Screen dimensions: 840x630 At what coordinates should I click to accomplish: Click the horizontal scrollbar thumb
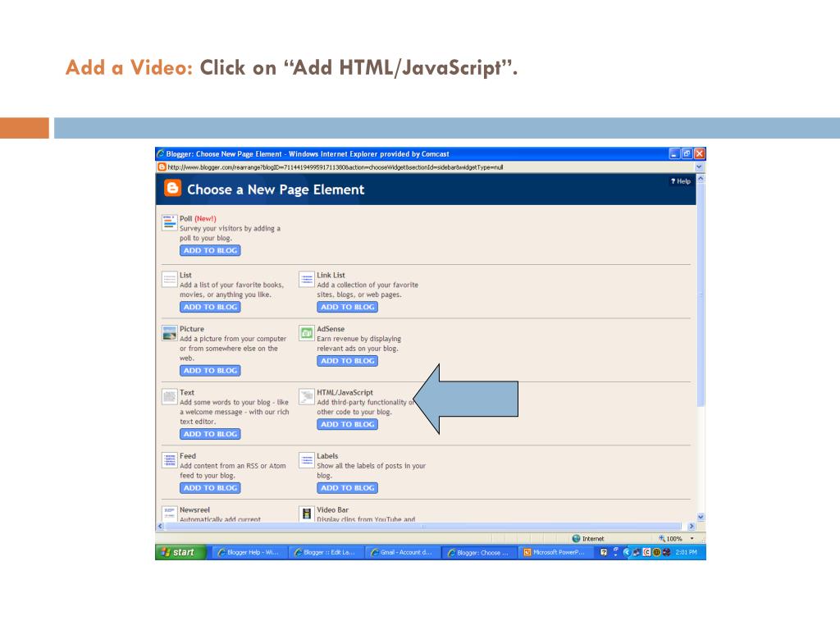pyautogui.click(x=423, y=527)
